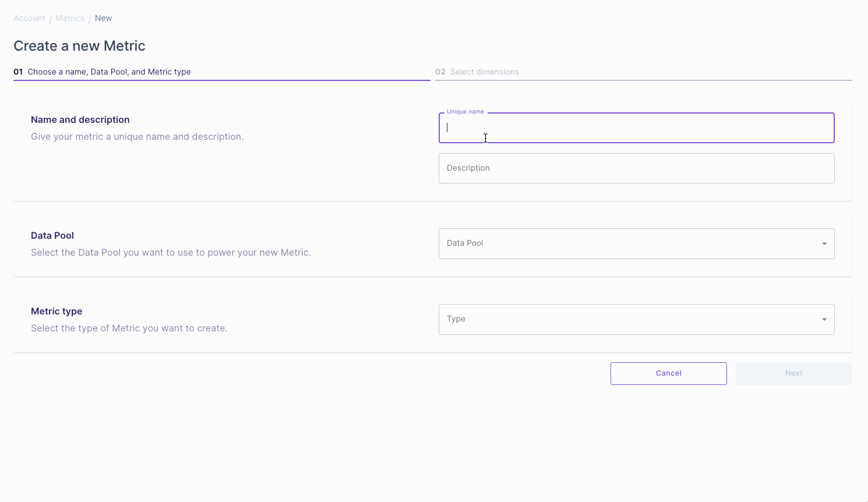Click the Cancel button
Screen dimensions: 868x502
[668, 373]
